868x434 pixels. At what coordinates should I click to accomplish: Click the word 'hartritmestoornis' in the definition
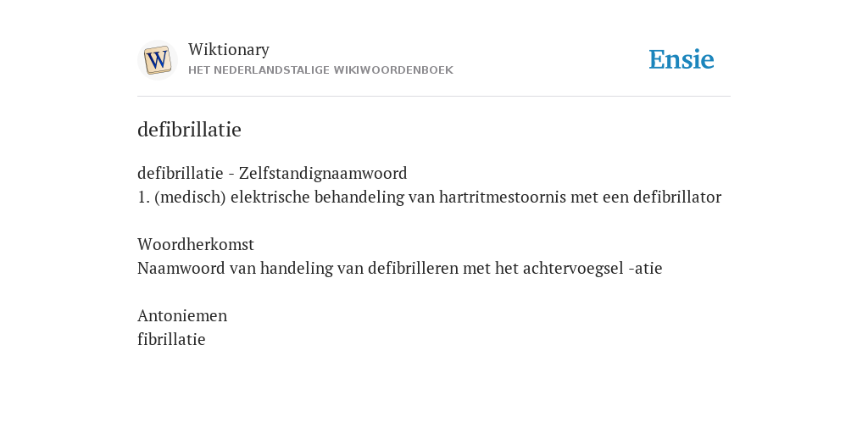503,197
